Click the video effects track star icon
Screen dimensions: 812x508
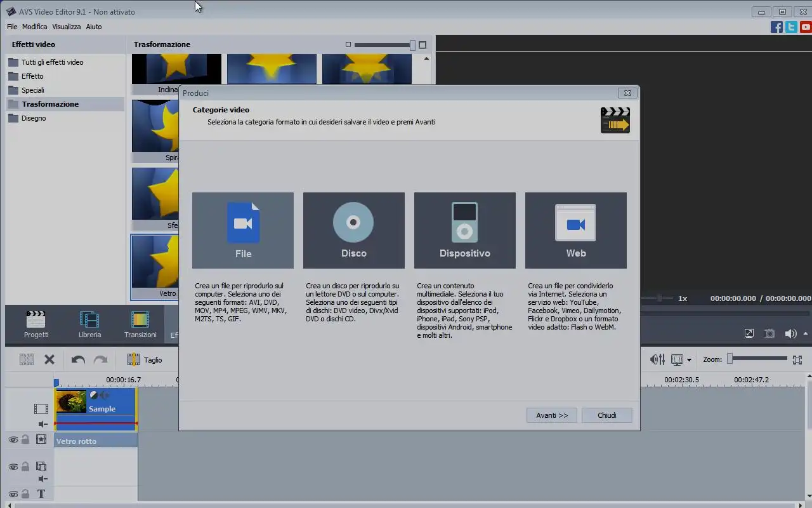coord(41,439)
